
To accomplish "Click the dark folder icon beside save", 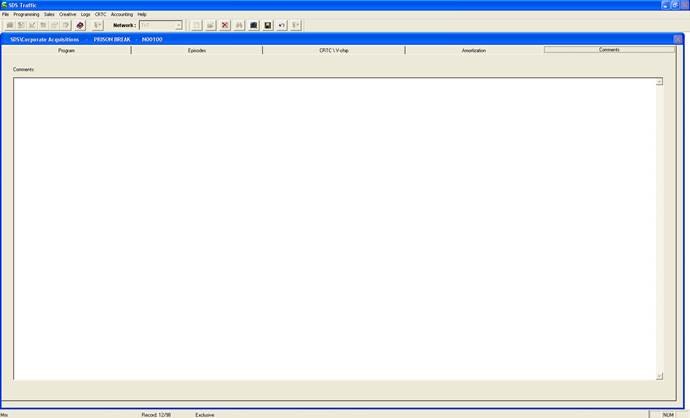I will (x=254, y=25).
